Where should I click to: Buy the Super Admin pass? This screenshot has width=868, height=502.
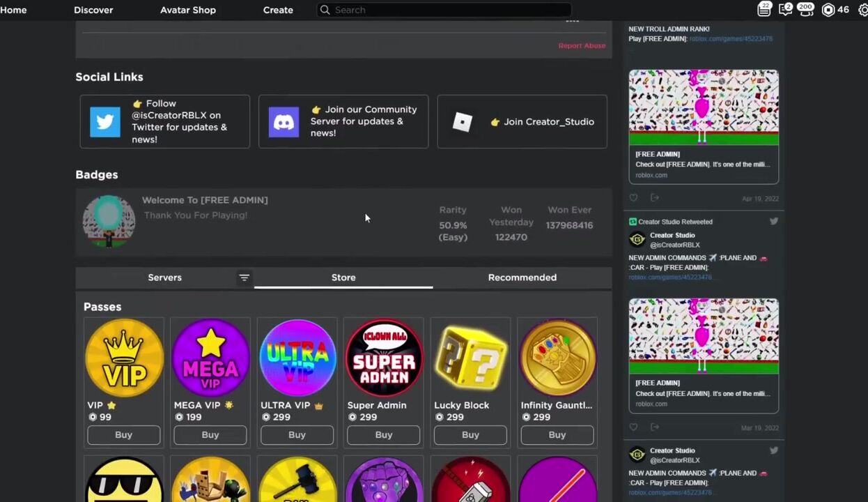[384, 435]
